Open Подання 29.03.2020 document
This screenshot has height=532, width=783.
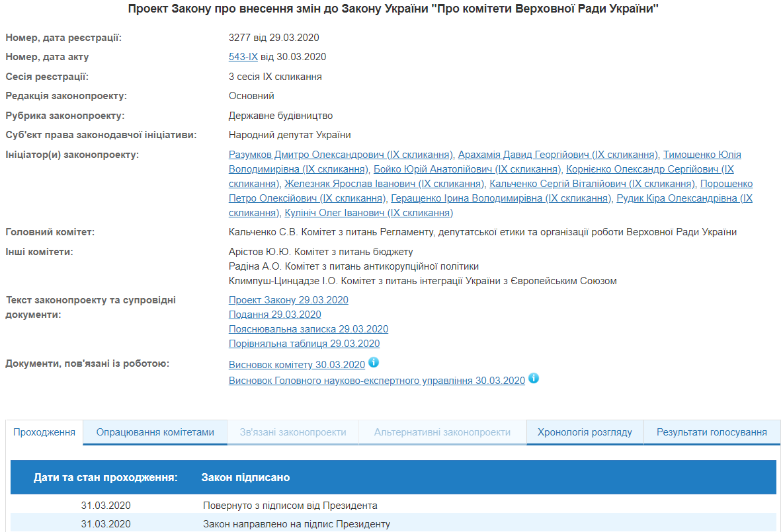(274, 315)
